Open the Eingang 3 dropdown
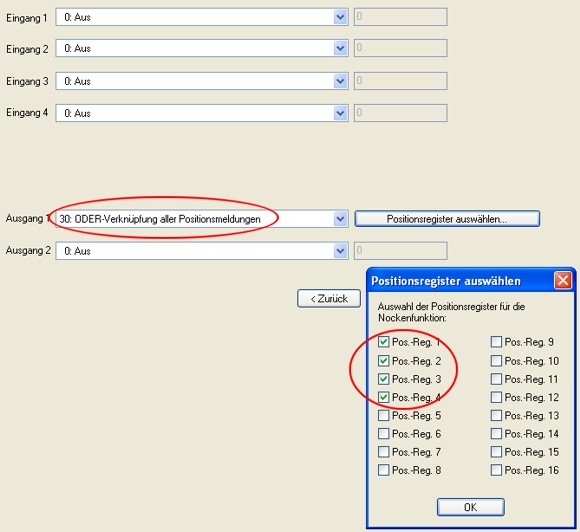Image resolution: width=580 pixels, height=532 pixels. coord(202,81)
